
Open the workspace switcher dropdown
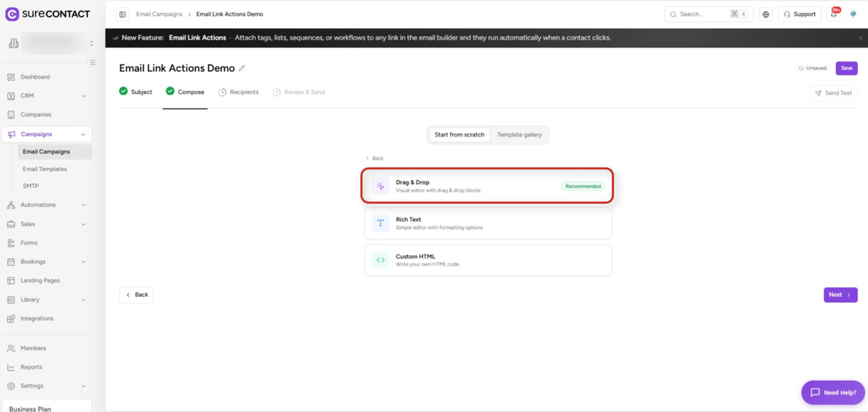pos(51,43)
